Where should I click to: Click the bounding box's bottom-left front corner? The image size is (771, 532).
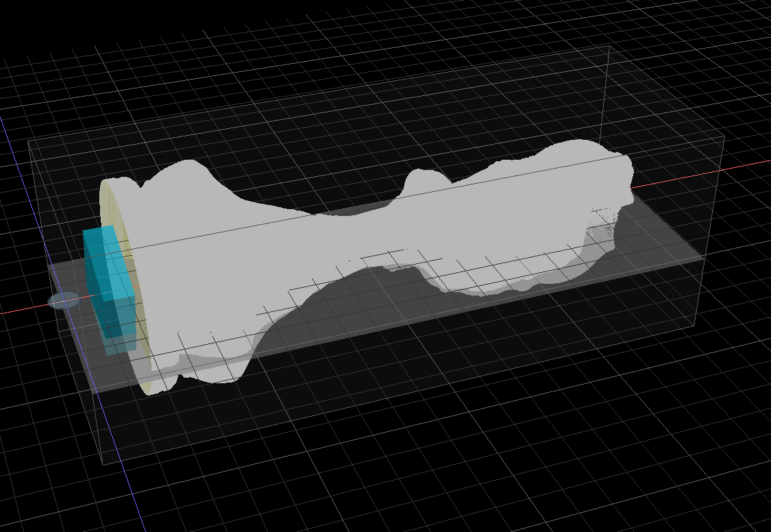click(103, 464)
